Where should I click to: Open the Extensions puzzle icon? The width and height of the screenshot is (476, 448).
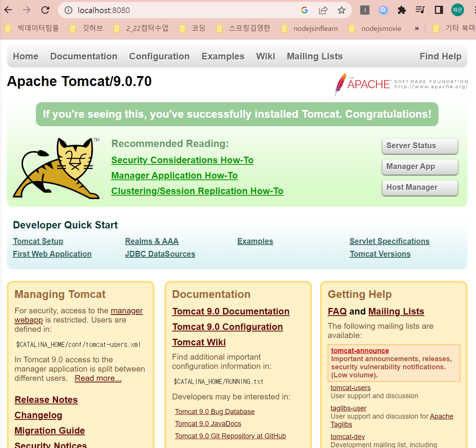click(x=402, y=10)
